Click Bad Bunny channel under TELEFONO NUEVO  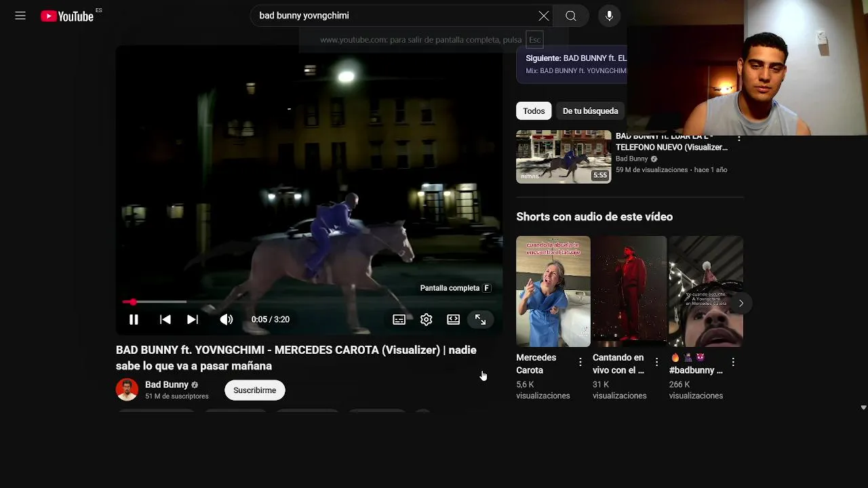point(632,159)
